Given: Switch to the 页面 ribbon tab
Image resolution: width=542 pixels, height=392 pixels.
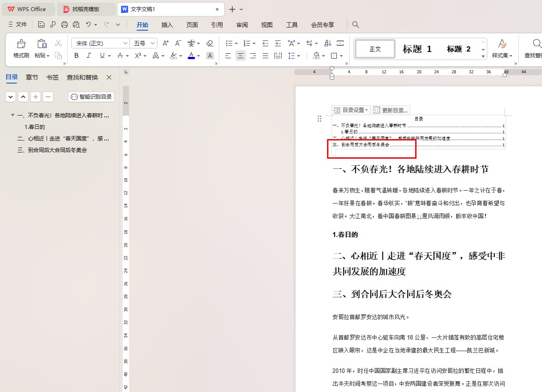Looking at the screenshot, I should pyautogui.click(x=192, y=25).
